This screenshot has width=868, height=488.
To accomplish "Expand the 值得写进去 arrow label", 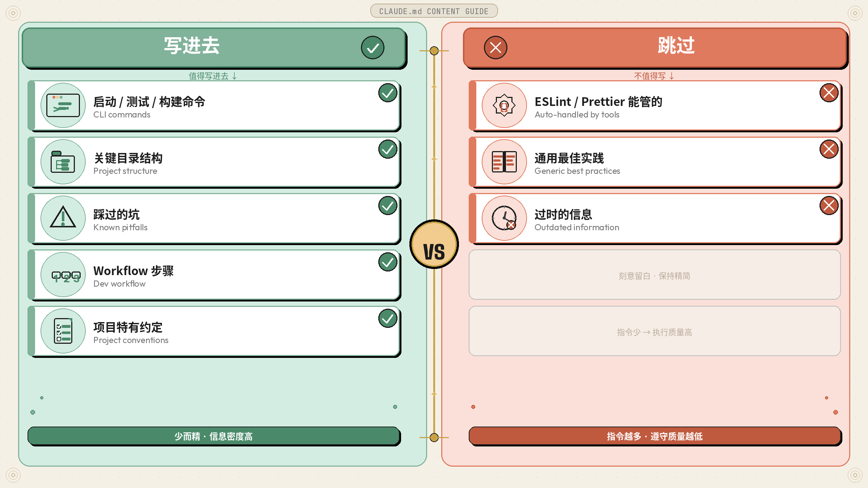I will [x=213, y=76].
